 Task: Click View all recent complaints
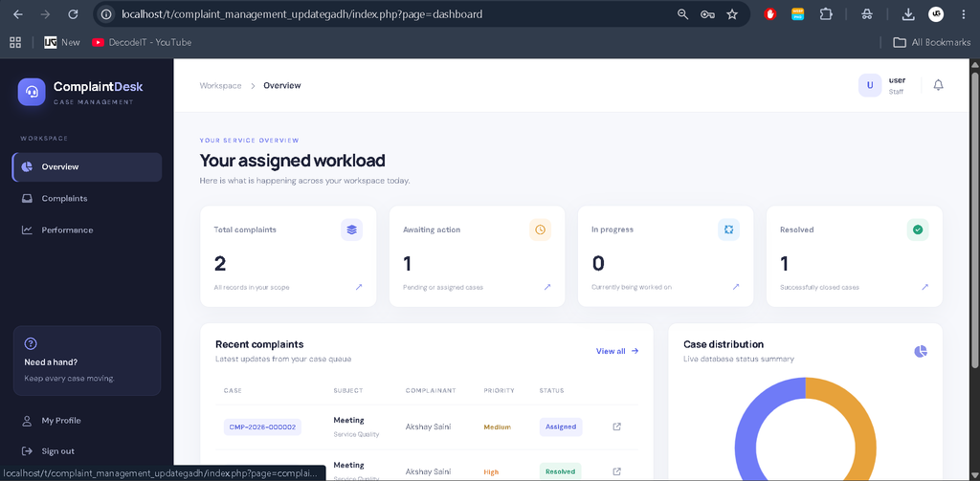pos(617,351)
